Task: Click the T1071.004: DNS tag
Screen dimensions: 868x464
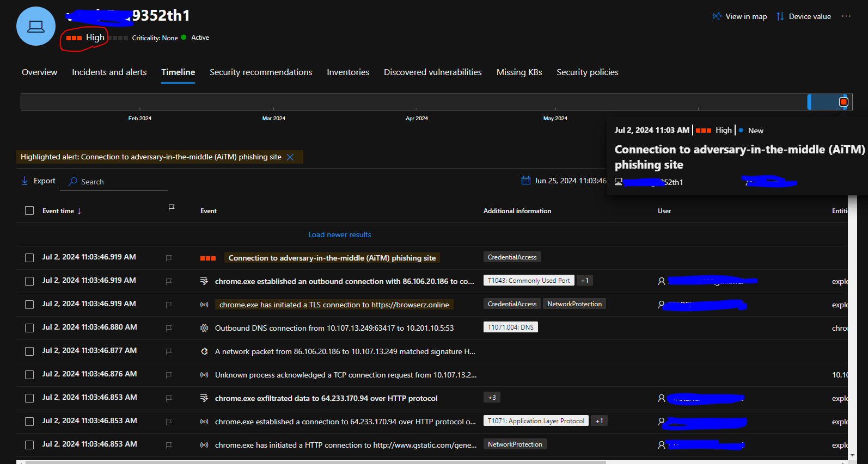Action: click(x=511, y=327)
